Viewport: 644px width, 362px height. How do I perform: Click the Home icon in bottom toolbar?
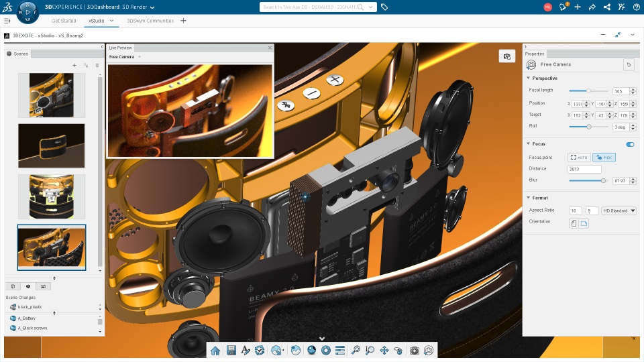coord(215,351)
